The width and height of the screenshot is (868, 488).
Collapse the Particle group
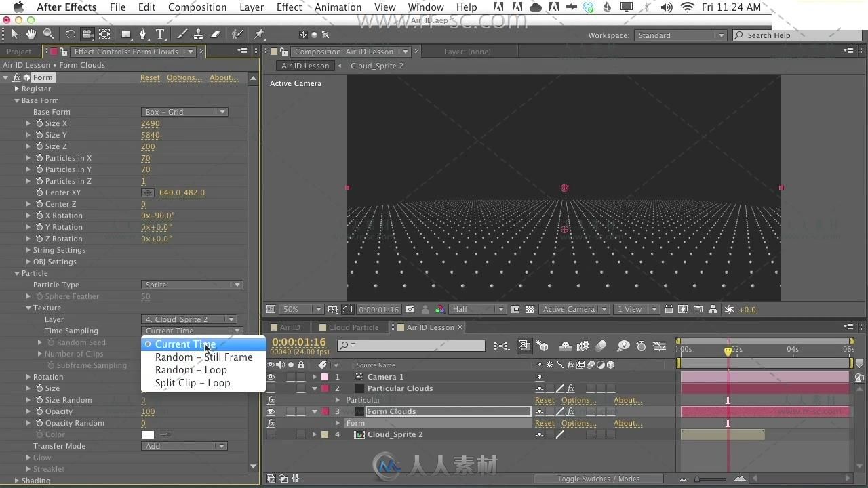[x=17, y=273]
